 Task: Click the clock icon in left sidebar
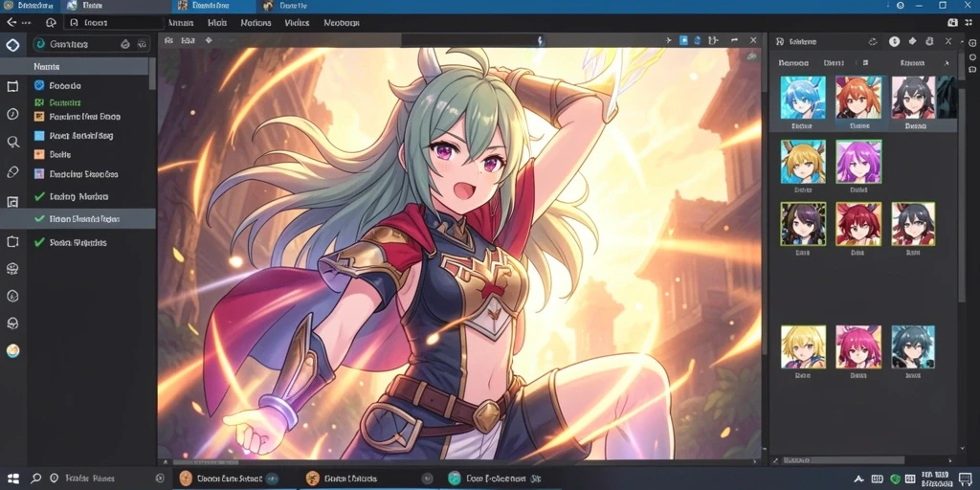pyautogui.click(x=12, y=115)
